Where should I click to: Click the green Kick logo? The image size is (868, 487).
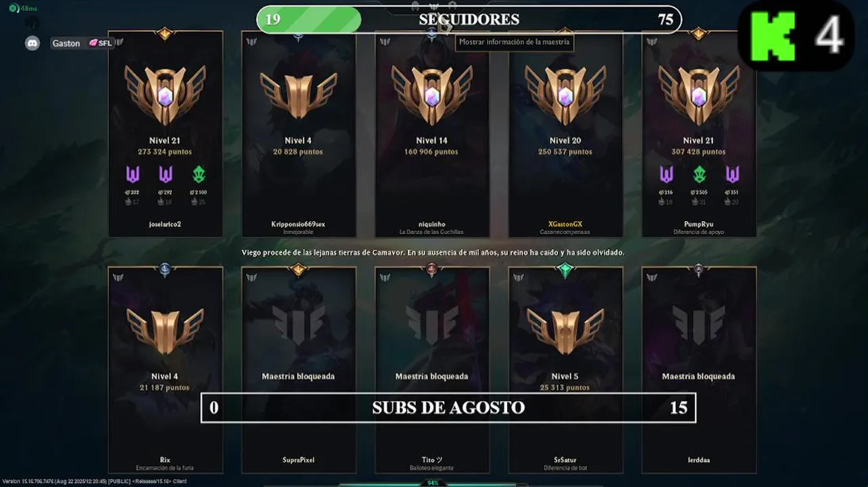(773, 35)
